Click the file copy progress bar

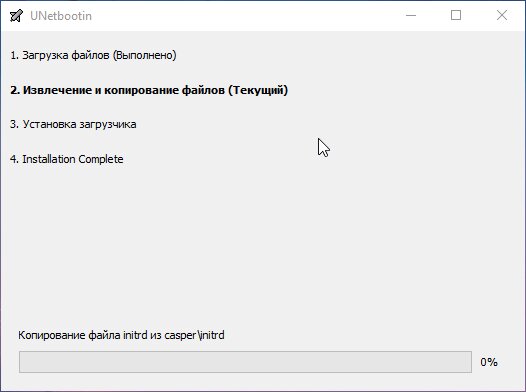[x=245, y=362]
